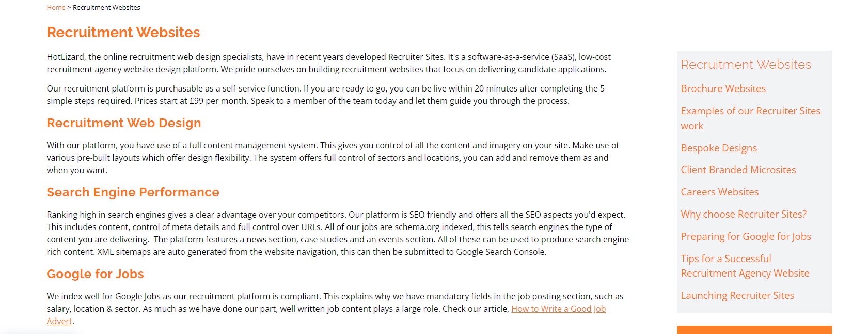Click the Recruitment Web Design heading
Screen dimensions: 868x334
pos(124,123)
